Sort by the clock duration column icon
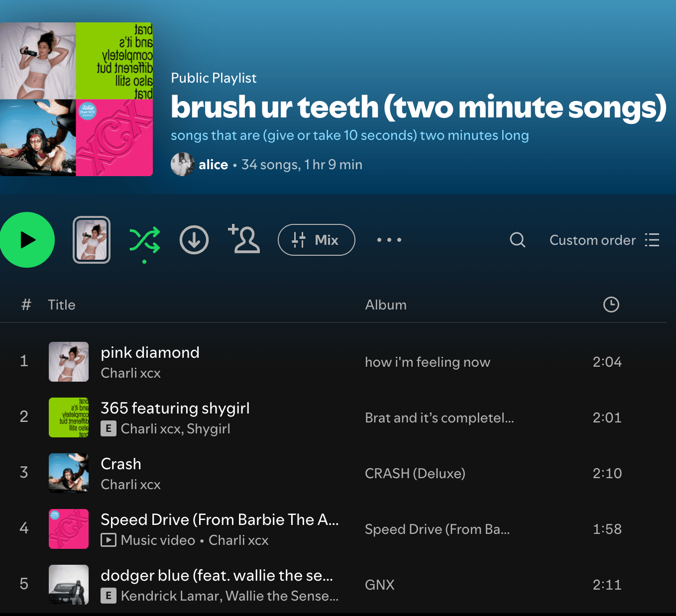676x616 pixels. (x=611, y=305)
